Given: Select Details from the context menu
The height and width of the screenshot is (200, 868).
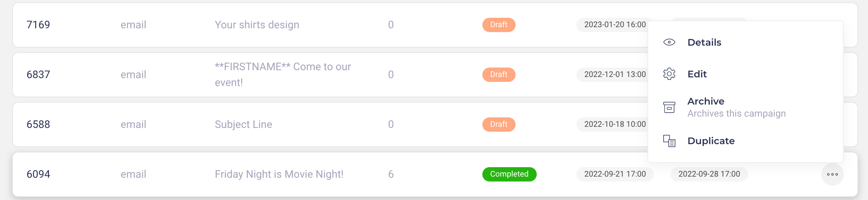Looking at the screenshot, I should [x=704, y=42].
